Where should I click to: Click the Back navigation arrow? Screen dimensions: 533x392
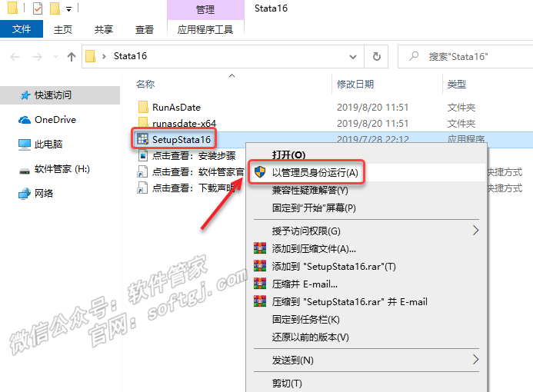click(x=15, y=56)
